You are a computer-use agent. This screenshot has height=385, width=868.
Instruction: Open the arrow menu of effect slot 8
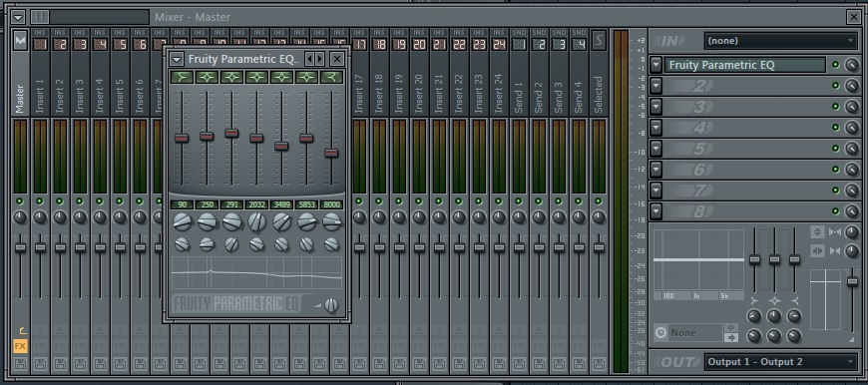point(655,211)
